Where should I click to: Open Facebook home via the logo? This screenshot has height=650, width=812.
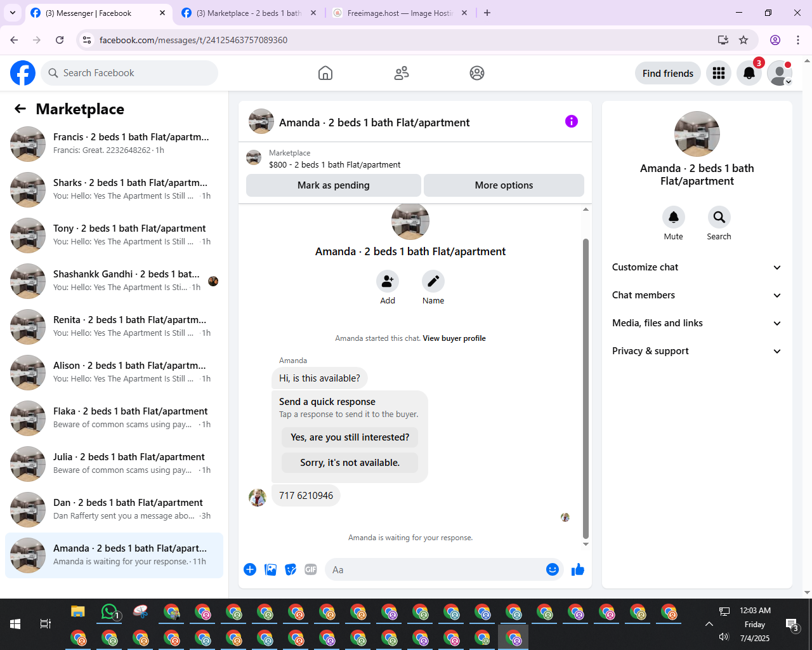[23, 73]
